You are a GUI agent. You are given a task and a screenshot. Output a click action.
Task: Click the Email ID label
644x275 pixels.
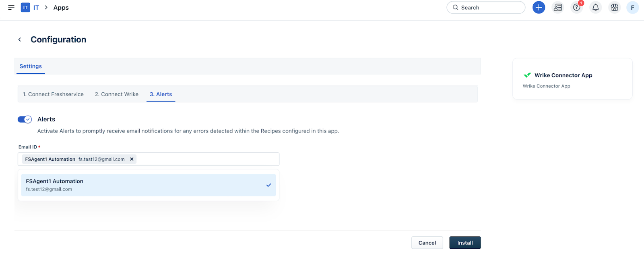[28, 147]
